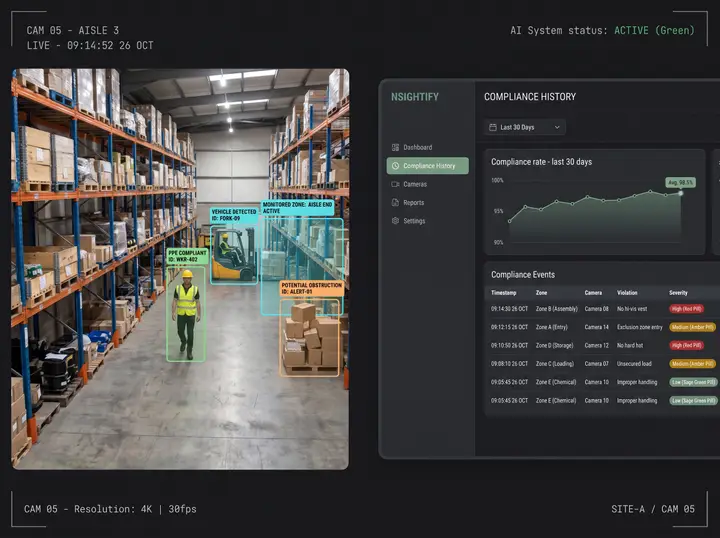
Task: Click 'Camera 07' cell
Action: tap(596, 364)
